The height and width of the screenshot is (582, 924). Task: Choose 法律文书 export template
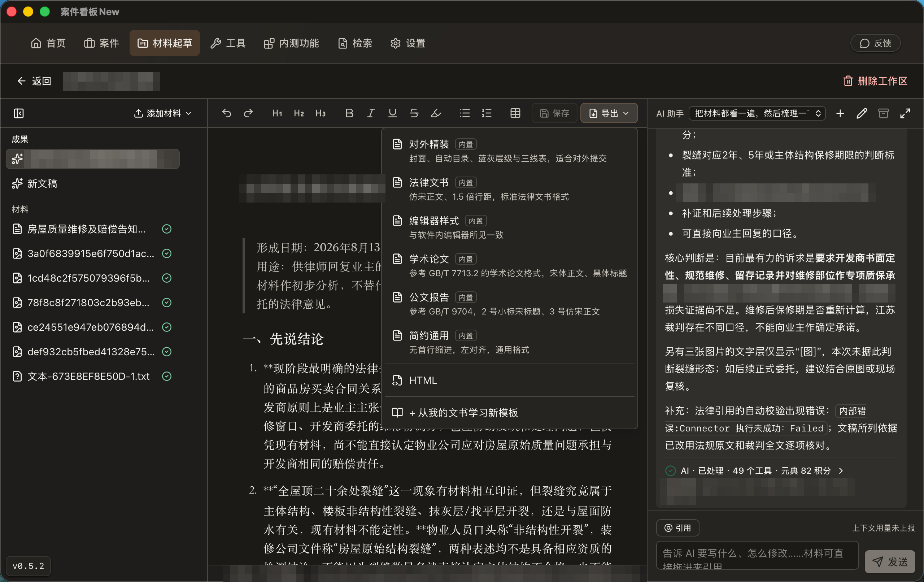(x=510, y=189)
